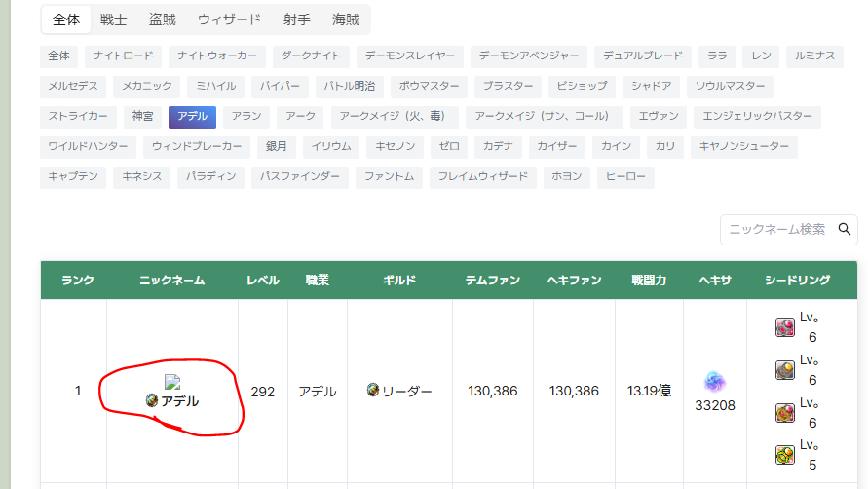The height and width of the screenshot is (489, 868).
Task: Click the broken character image thumbnail
Action: (x=172, y=382)
